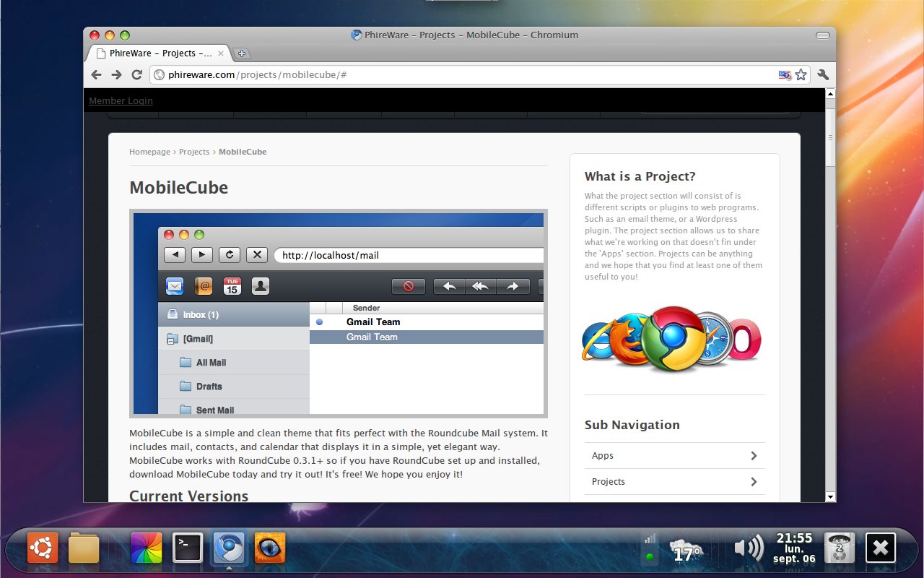
Task: Click the Chromium icon in the dock
Action: [229, 548]
